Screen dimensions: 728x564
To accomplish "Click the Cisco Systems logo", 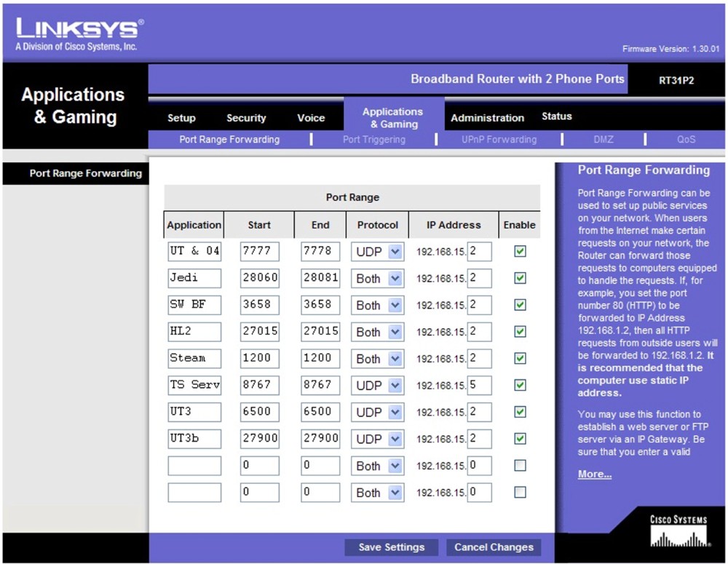I will pos(678,531).
